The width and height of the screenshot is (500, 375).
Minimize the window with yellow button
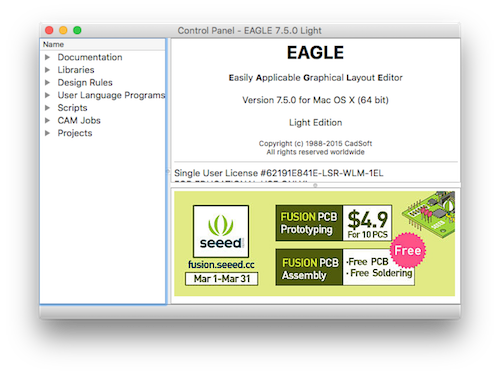[x=63, y=30]
